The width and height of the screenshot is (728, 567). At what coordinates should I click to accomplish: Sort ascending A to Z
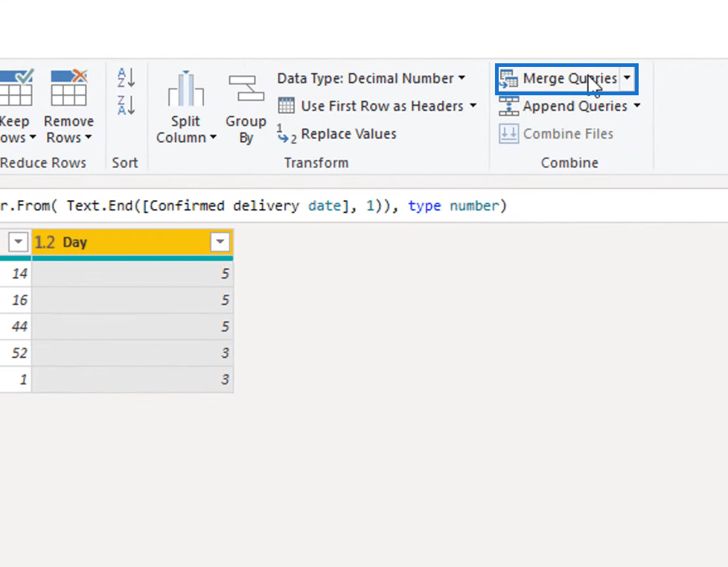126,77
